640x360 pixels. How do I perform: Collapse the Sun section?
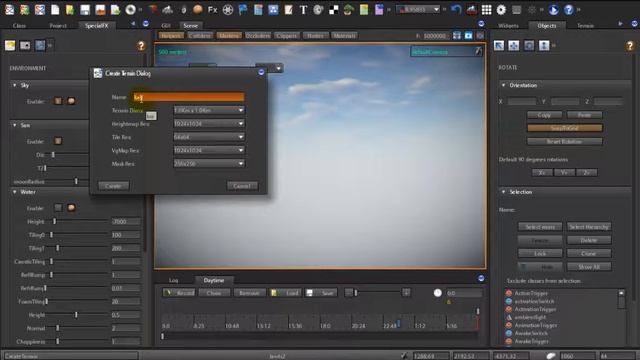[15, 125]
